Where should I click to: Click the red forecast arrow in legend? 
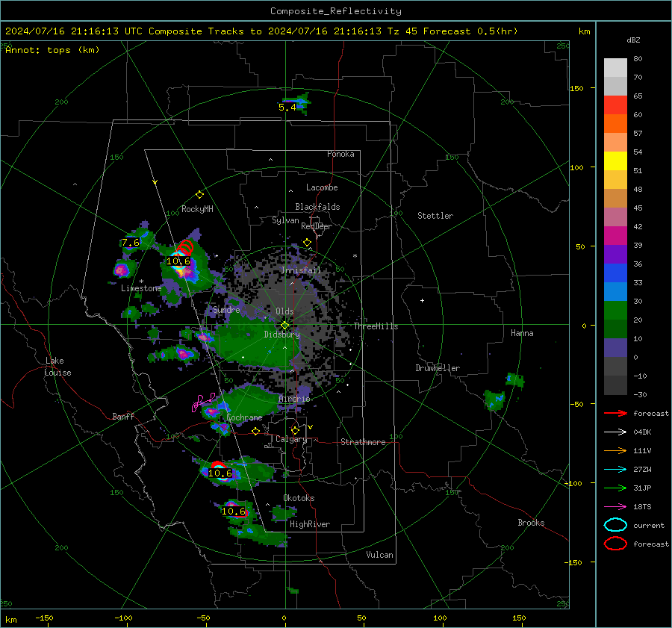[615, 413]
